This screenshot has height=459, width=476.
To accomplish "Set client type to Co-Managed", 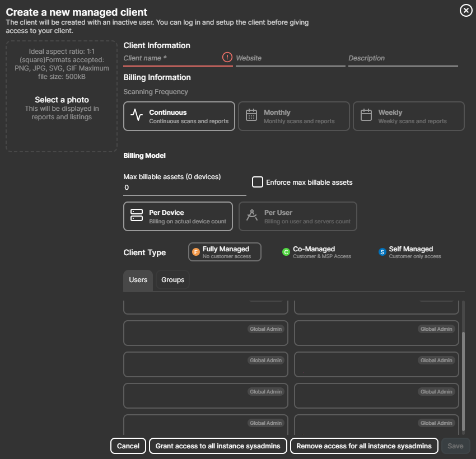I will tap(316, 252).
